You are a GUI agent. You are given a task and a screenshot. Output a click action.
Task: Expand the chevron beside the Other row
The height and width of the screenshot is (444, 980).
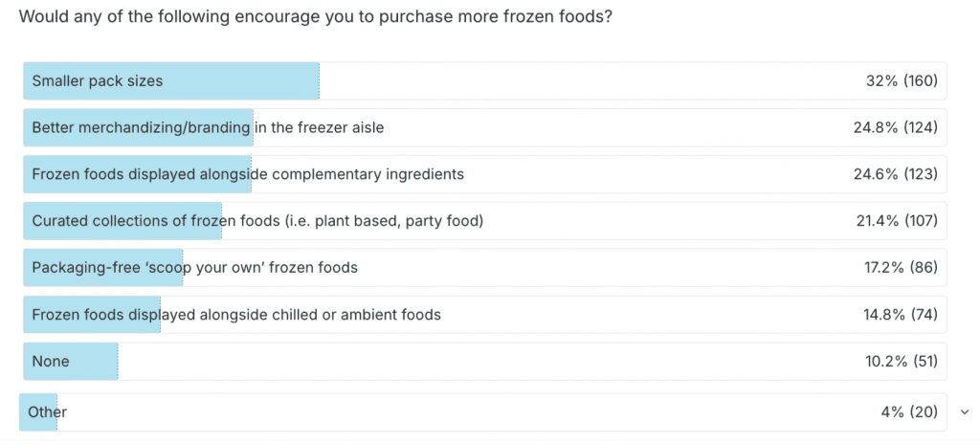(x=964, y=412)
